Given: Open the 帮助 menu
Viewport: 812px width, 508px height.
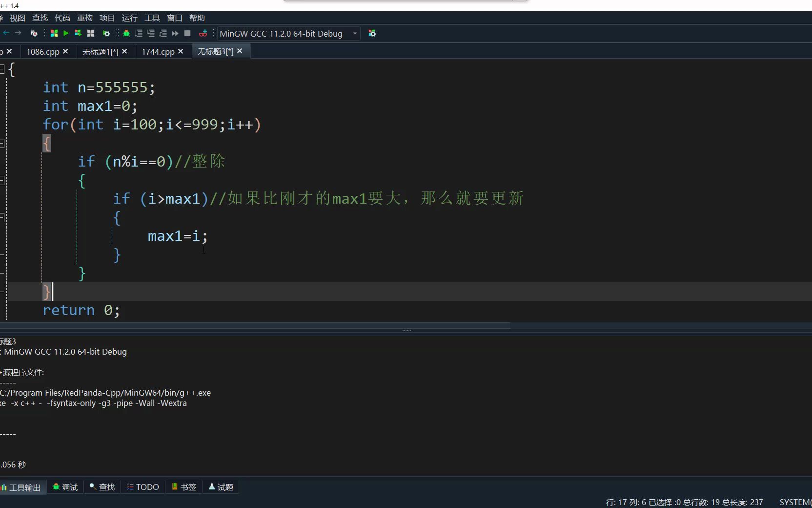Looking at the screenshot, I should click(x=197, y=18).
